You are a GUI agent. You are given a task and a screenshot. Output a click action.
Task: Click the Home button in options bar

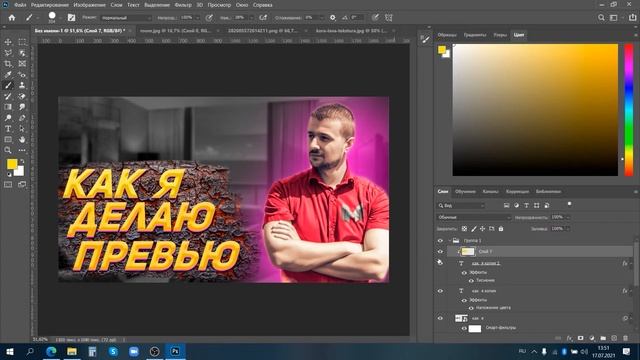[12, 18]
